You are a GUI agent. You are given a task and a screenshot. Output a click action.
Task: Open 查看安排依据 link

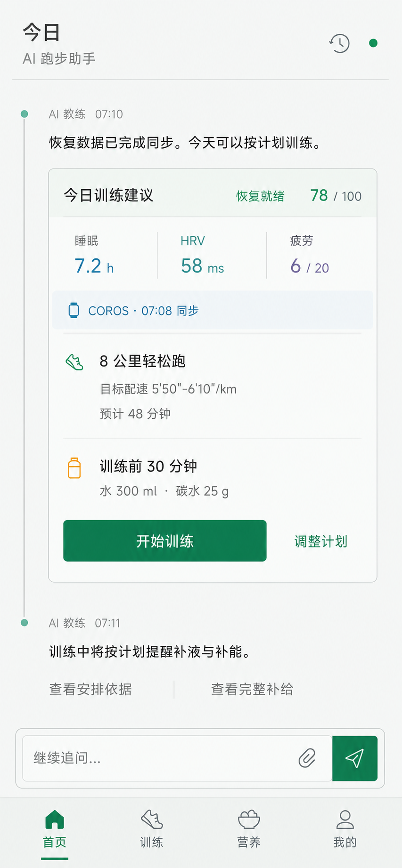tap(90, 689)
